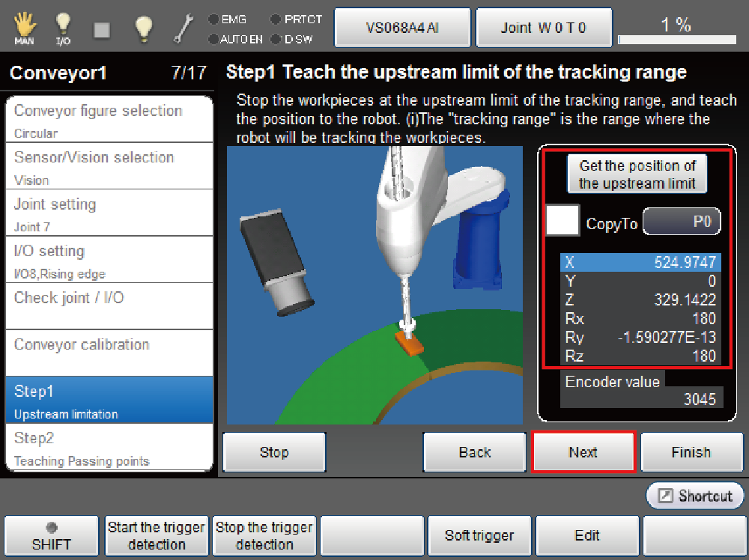Click the gray square stop icon
Viewport: 749px width, 560px height.
click(102, 29)
